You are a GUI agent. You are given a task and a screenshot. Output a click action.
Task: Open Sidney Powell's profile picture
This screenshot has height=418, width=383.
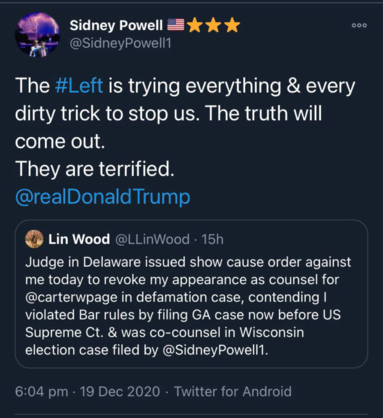point(37,34)
